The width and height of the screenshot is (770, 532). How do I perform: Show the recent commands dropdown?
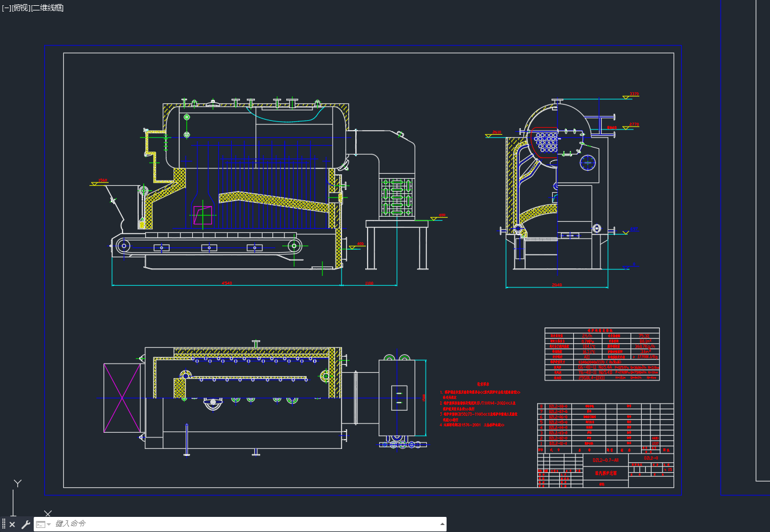click(42, 524)
